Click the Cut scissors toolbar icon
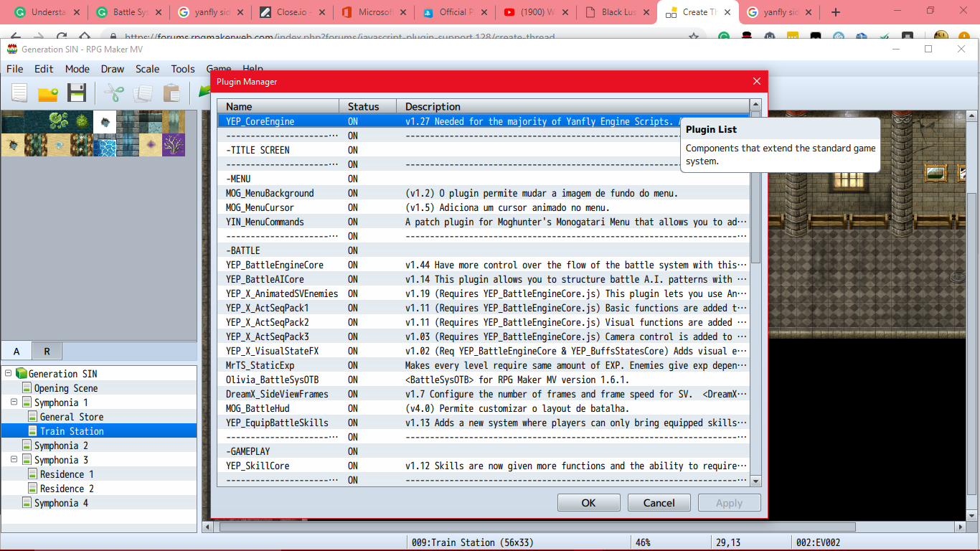Viewport: 980px width, 551px height. click(x=114, y=93)
